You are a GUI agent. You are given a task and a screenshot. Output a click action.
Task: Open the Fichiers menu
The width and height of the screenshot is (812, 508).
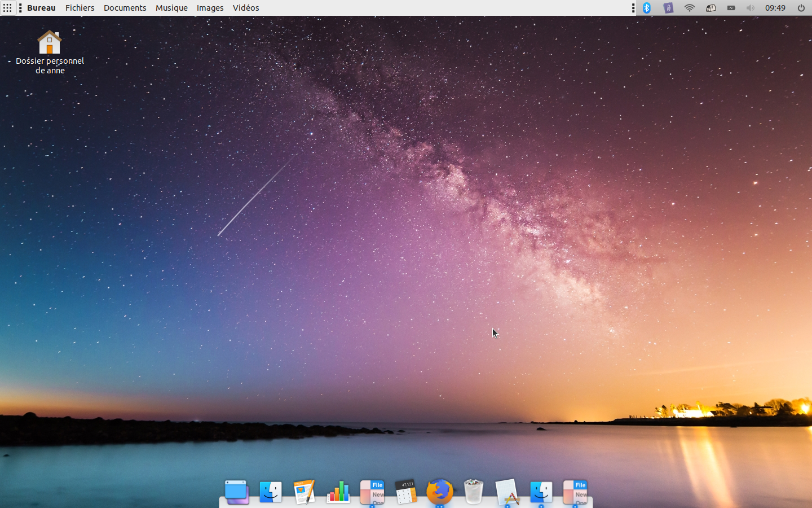coord(80,8)
